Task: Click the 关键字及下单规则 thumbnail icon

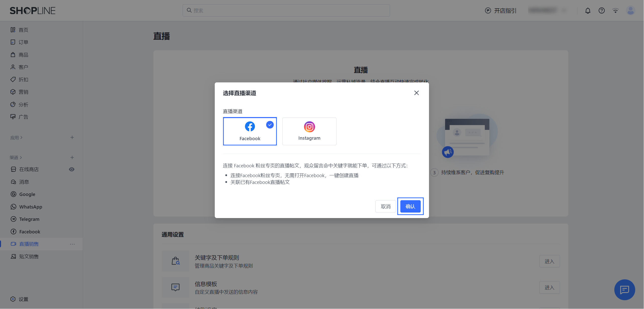Action: pos(176,261)
